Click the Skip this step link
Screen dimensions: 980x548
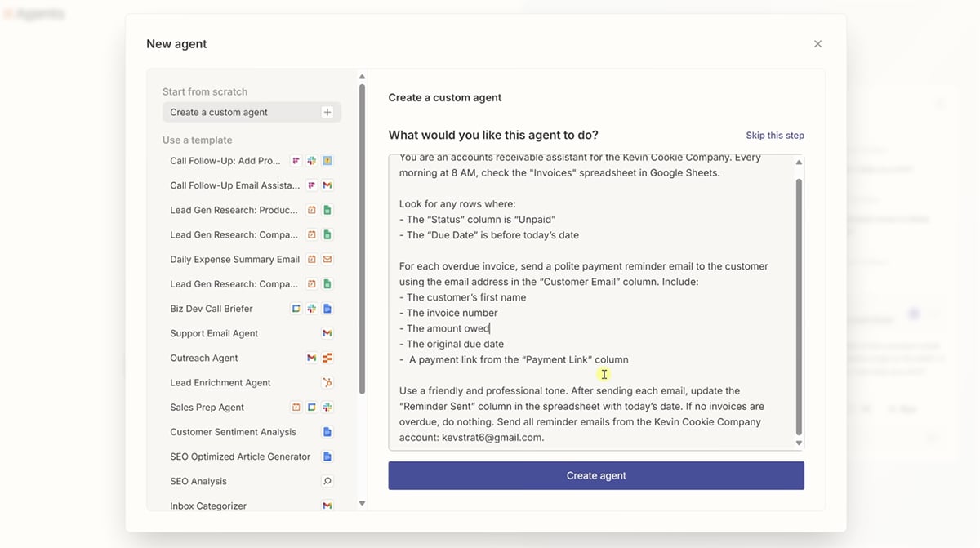pos(774,135)
